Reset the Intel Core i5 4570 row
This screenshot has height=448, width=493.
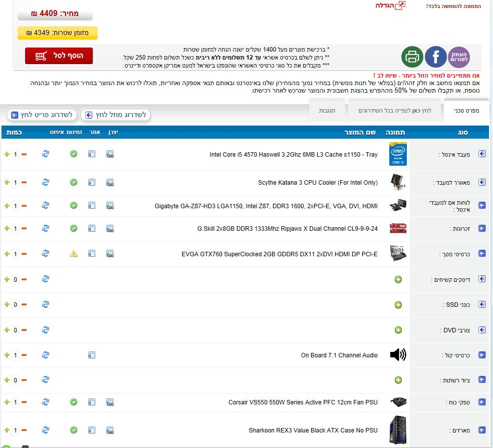46,154
